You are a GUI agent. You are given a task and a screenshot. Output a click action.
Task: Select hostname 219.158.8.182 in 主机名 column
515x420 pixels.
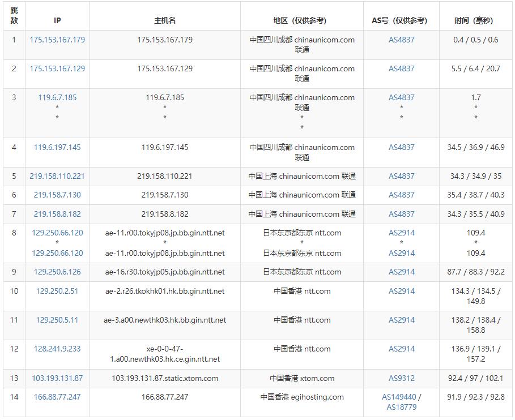(x=165, y=214)
